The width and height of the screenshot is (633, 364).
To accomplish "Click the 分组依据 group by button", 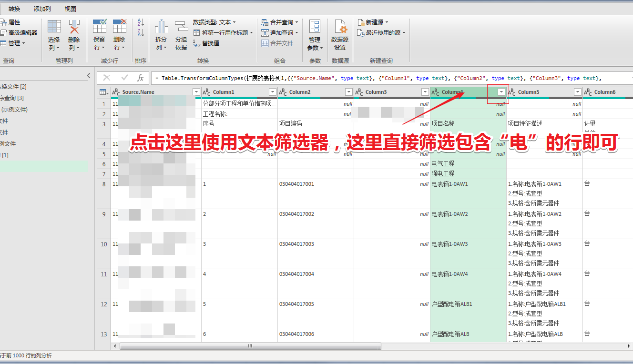I will (181, 35).
